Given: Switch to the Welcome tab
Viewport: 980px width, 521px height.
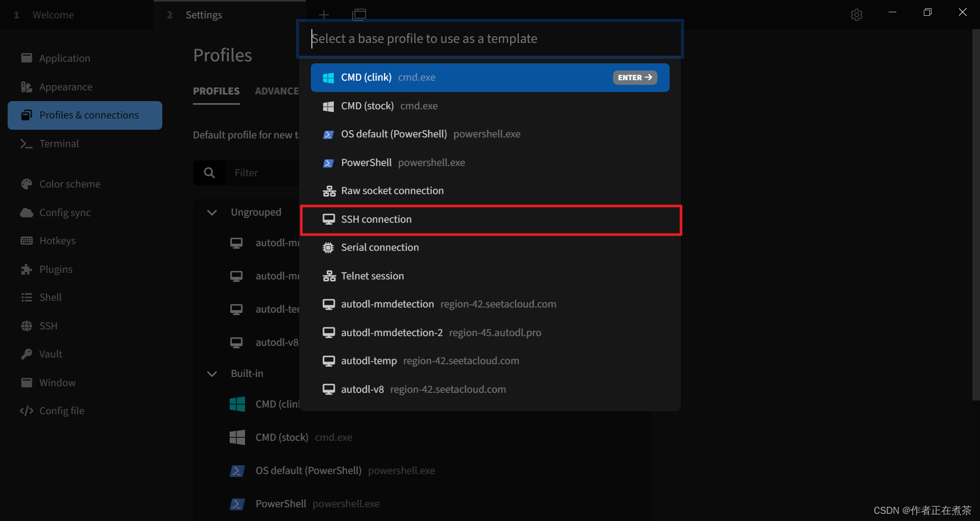Looking at the screenshot, I should click(x=77, y=15).
